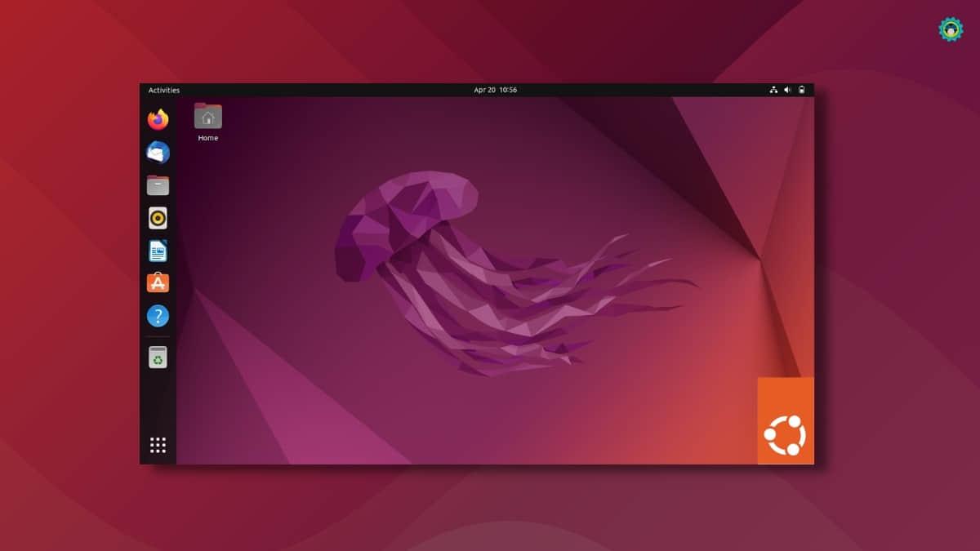Select the Home folder desktop icon
Viewport: 980px width, 551px height.
point(208,116)
